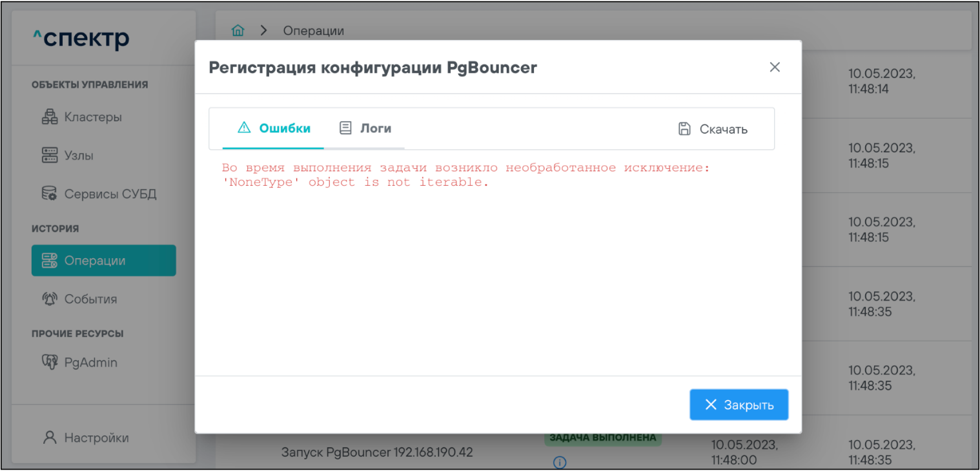Select the Ошибки tab

[x=274, y=128]
